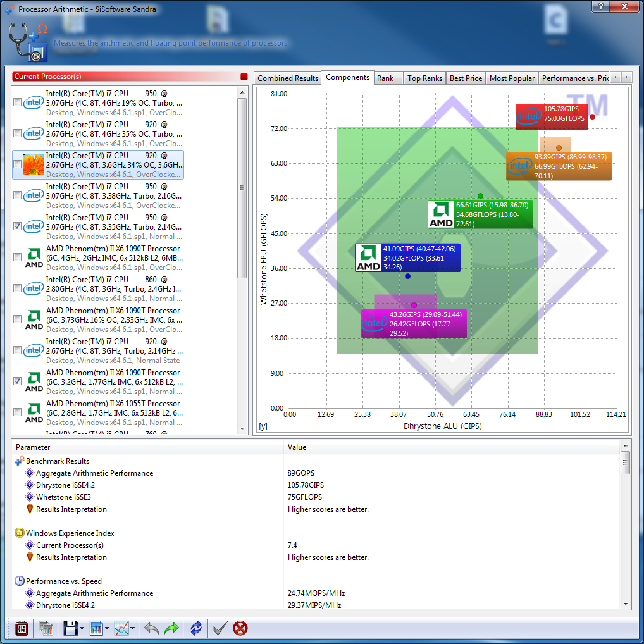Viewport: 644px width, 644px height.
Task: Click the Windows Experience Index section icon
Action: pos(20,533)
